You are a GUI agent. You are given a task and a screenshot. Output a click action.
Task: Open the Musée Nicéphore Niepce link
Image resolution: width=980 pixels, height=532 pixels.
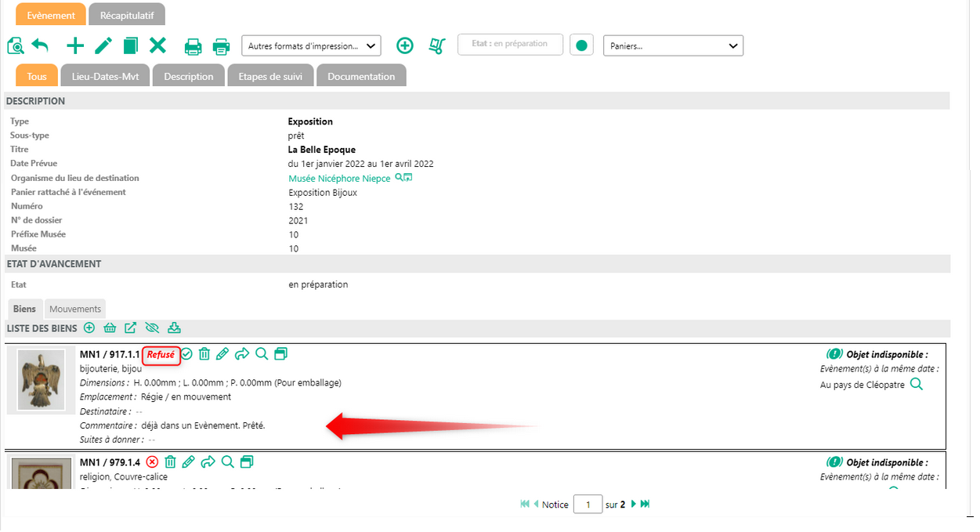[x=339, y=179]
